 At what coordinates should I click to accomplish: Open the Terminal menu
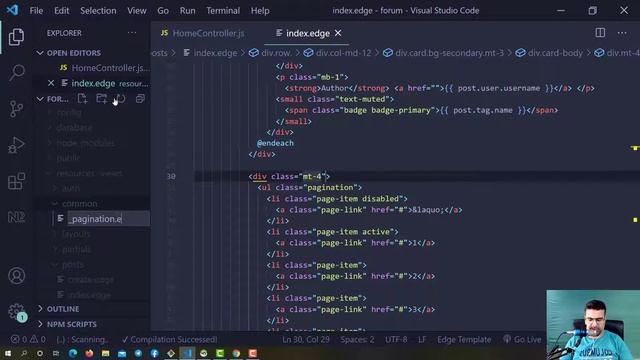(223, 11)
